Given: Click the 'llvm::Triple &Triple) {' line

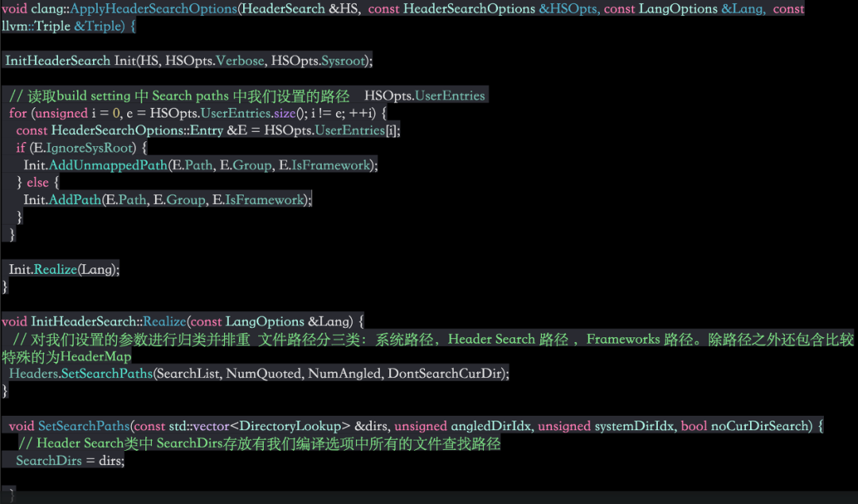Looking at the screenshot, I should [x=69, y=26].
